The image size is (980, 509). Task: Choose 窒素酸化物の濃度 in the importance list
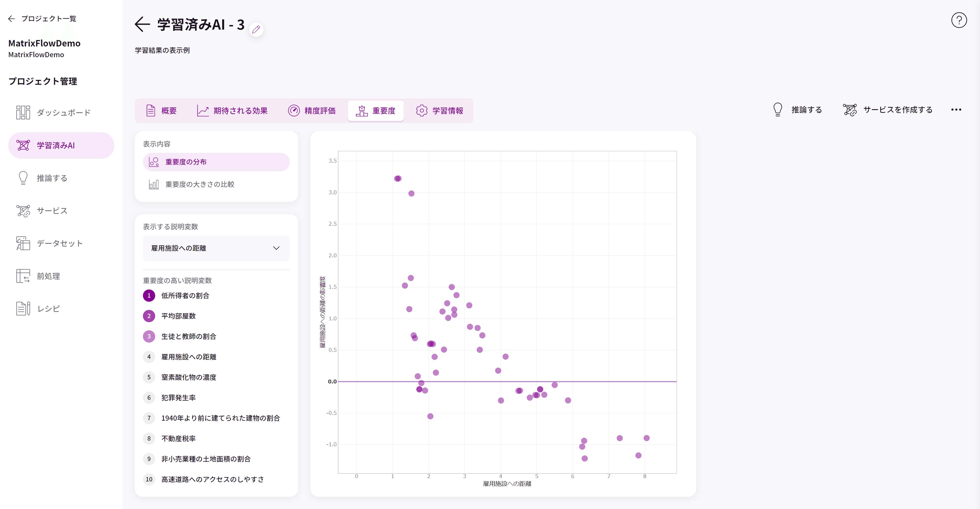189,377
